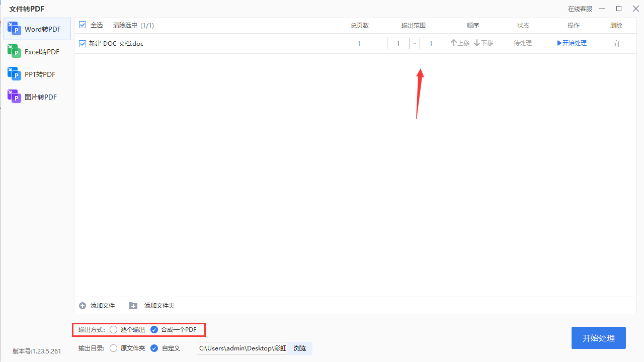This screenshot has height=362, width=644.
Task: Add a folder with 添加文件夹
Action: click(152, 306)
